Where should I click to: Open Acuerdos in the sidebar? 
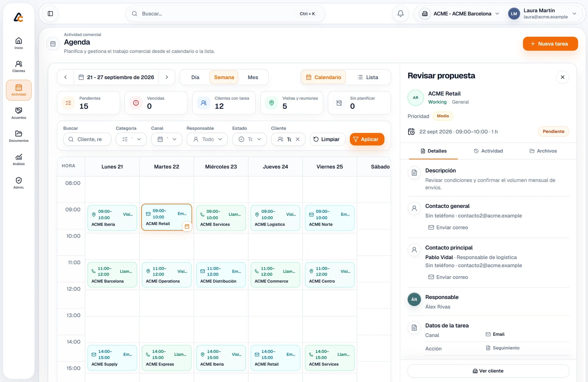coord(19,113)
